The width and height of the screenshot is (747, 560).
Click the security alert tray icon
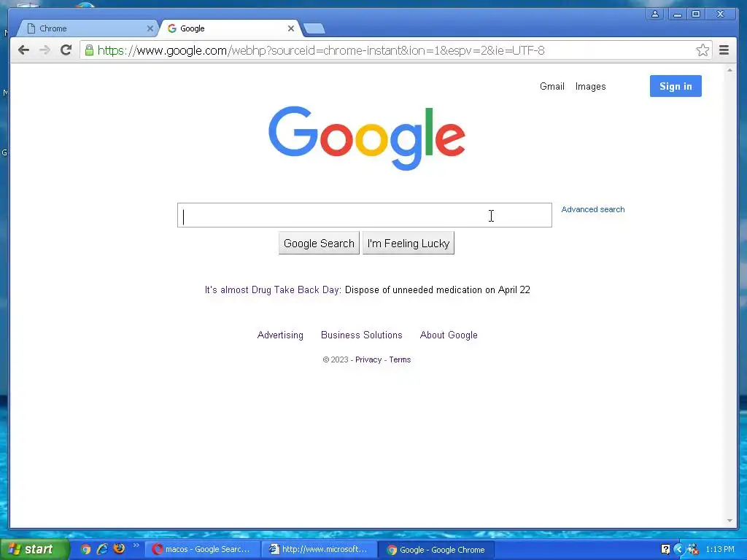tap(693, 550)
